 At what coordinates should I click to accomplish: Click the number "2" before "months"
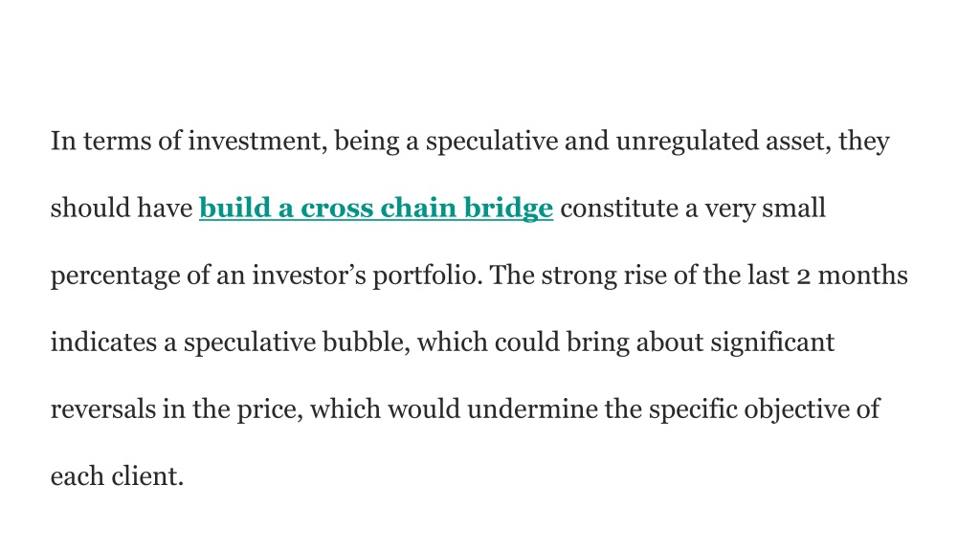pyautogui.click(x=803, y=276)
